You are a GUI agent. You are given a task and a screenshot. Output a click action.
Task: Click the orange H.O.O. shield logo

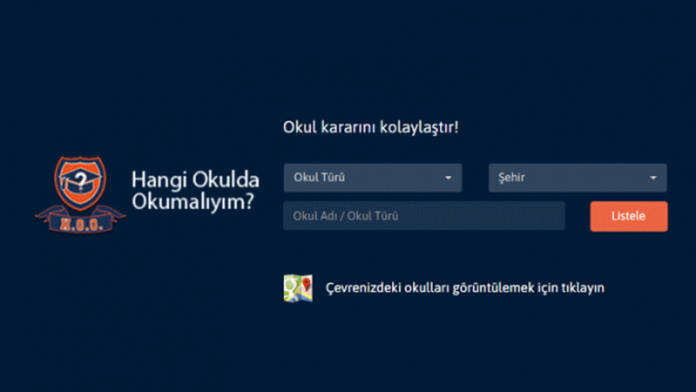[80, 194]
